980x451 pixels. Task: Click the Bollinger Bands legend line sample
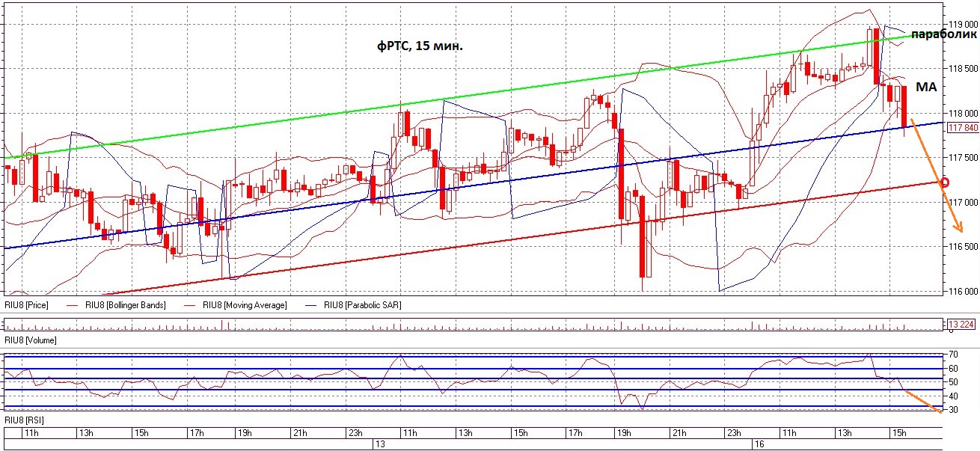coord(72,305)
